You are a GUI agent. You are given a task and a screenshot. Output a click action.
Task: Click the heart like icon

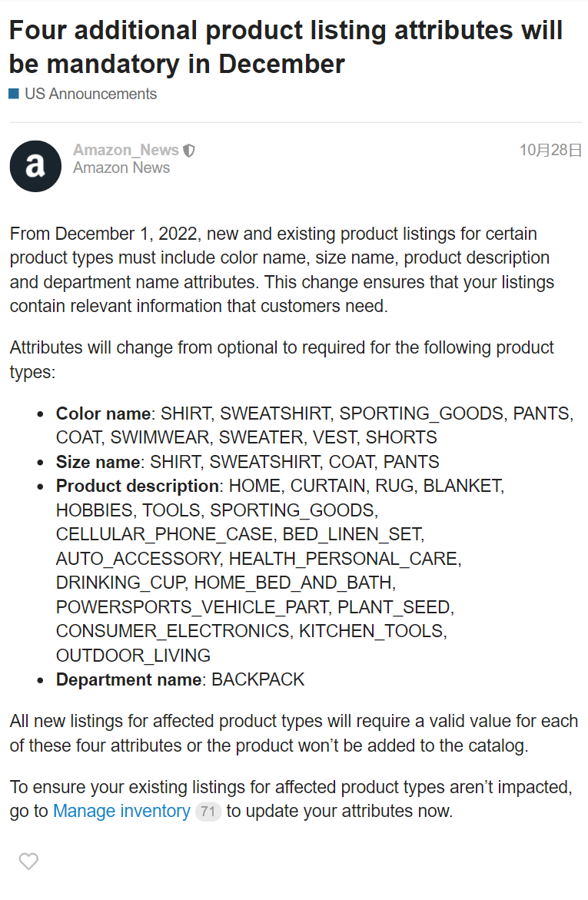28,861
